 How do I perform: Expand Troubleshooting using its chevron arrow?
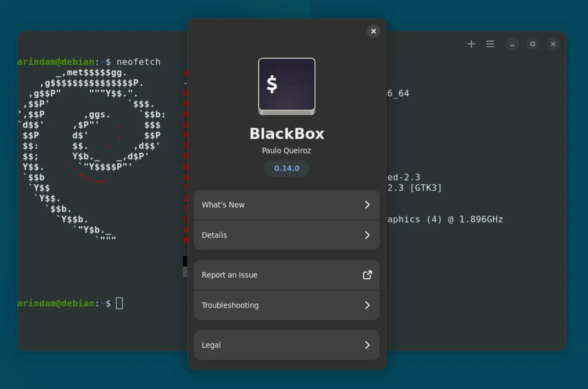(367, 305)
